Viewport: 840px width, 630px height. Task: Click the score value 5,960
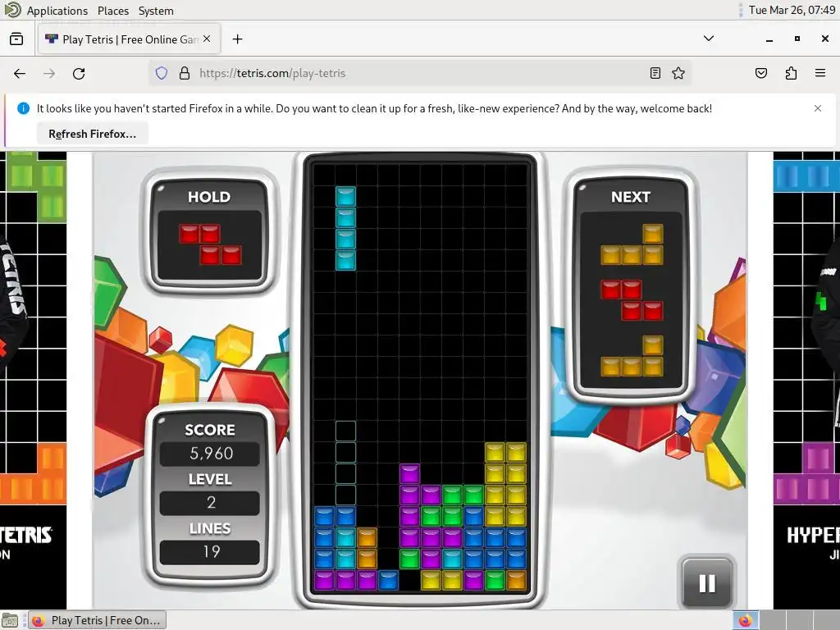pos(211,454)
